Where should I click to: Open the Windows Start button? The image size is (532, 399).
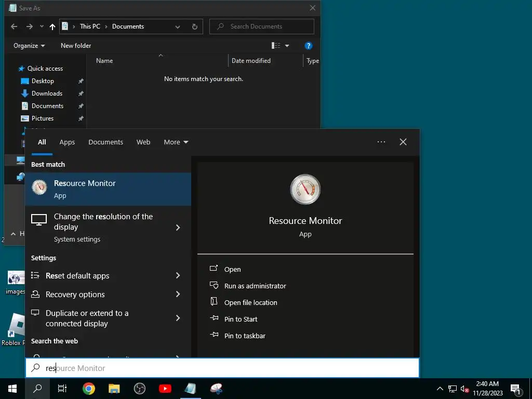click(12, 389)
